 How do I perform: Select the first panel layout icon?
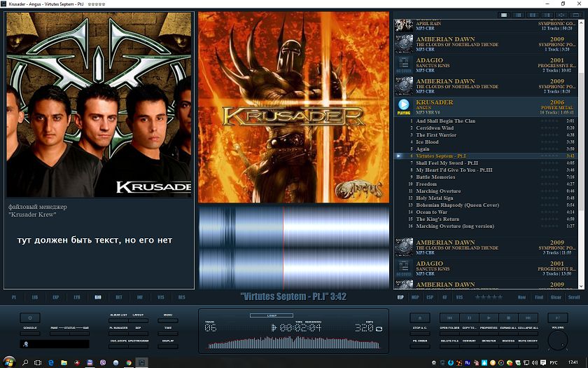[x=503, y=15]
